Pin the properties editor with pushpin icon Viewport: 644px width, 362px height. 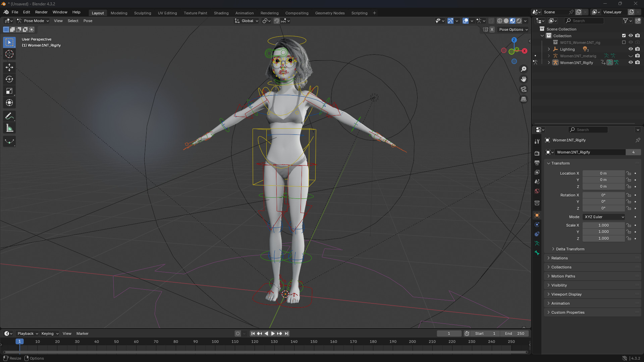coord(638,140)
